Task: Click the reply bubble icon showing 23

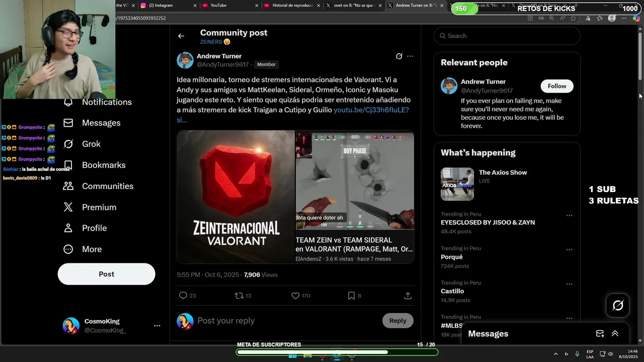Action: click(x=183, y=296)
